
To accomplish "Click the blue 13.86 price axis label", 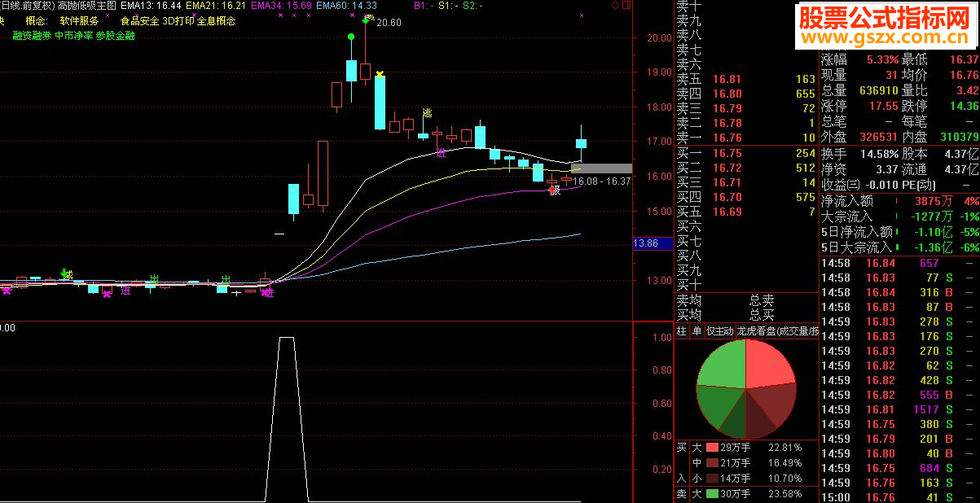I will 653,243.
